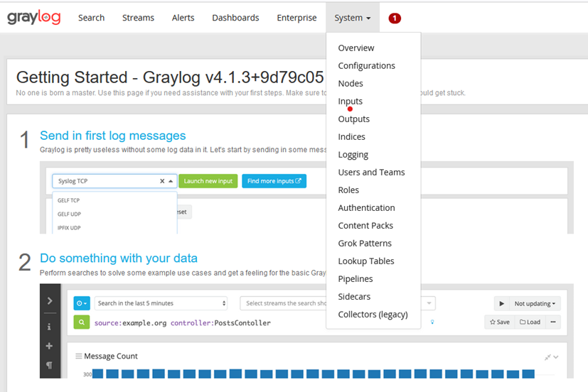Select Pipelines from the System menu
588x392 pixels.
(355, 279)
